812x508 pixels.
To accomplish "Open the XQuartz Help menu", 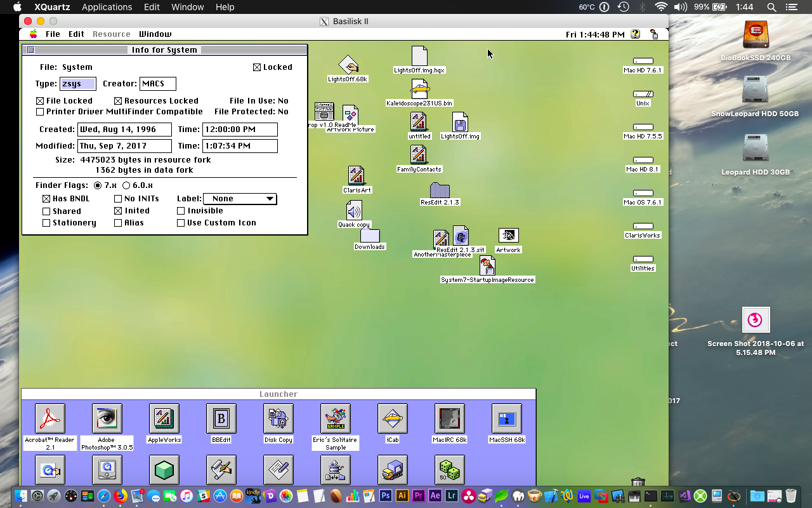I will point(225,7).
